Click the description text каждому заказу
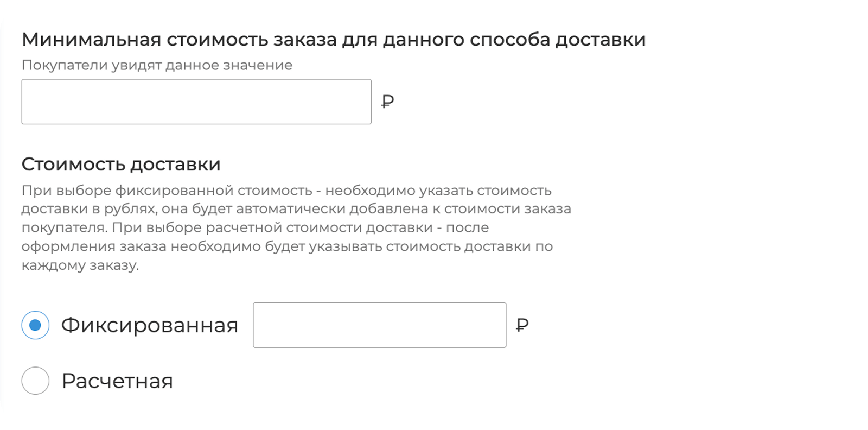Image resolution: width=868 pixels, height=430 pixels. (80, 265)
